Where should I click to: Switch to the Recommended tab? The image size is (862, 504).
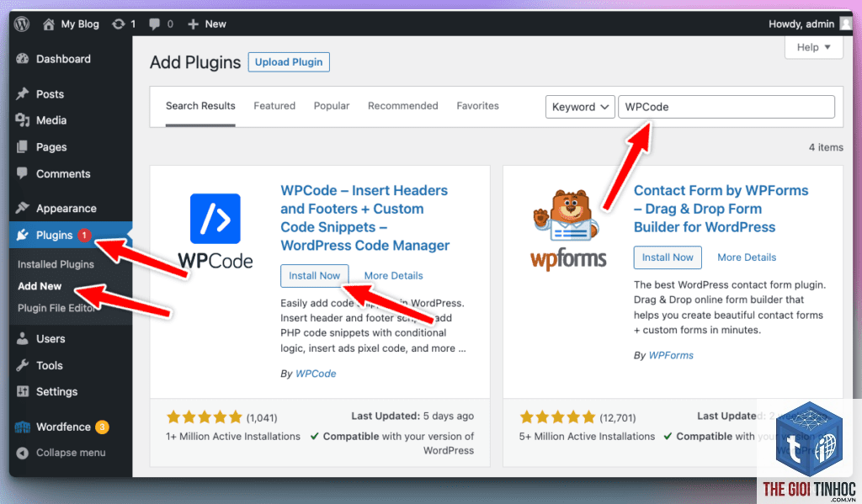[403, 105]
